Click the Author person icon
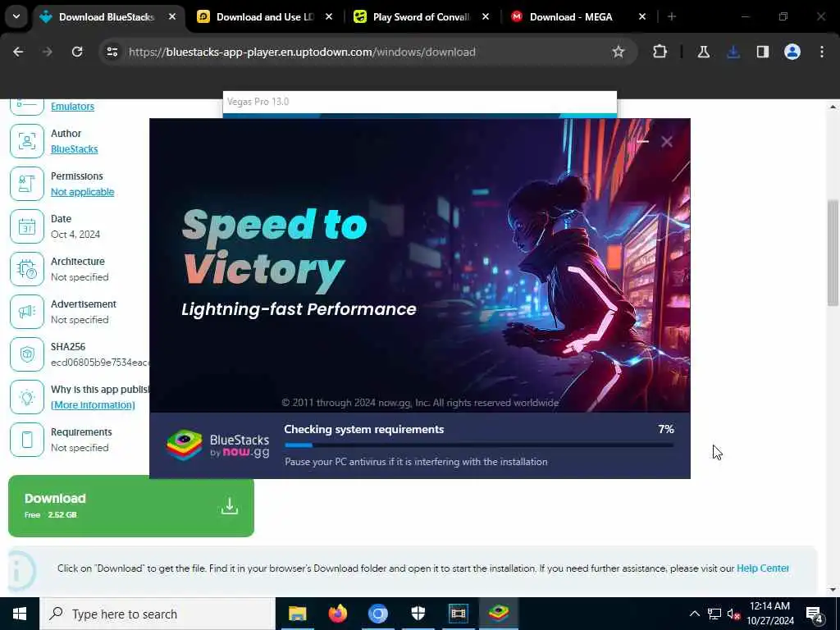 click(27, 141)
